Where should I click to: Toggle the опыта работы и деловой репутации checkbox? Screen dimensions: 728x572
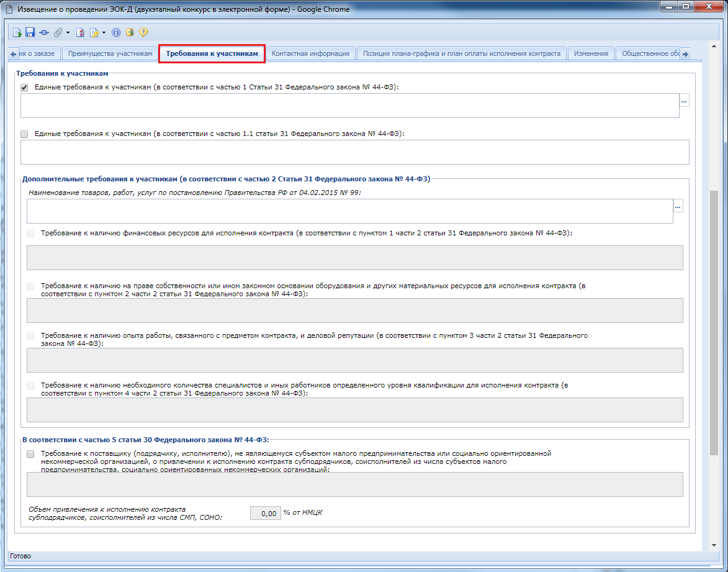click(30, 335)
